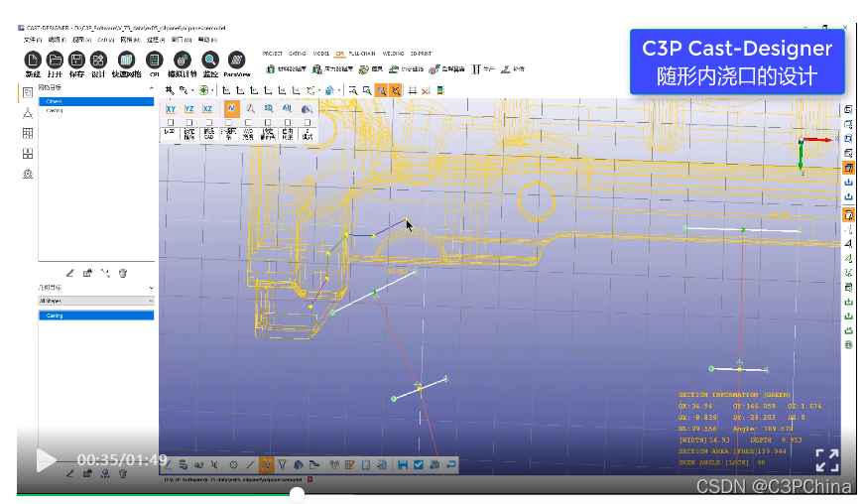
Task: Switch to the XZ plane view
Action: tap(207, 109)
